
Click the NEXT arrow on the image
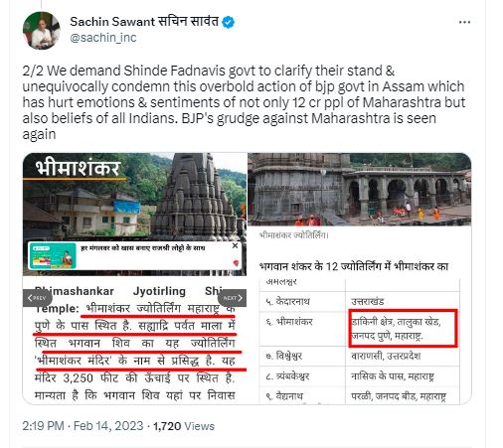[x=232, y=298]
